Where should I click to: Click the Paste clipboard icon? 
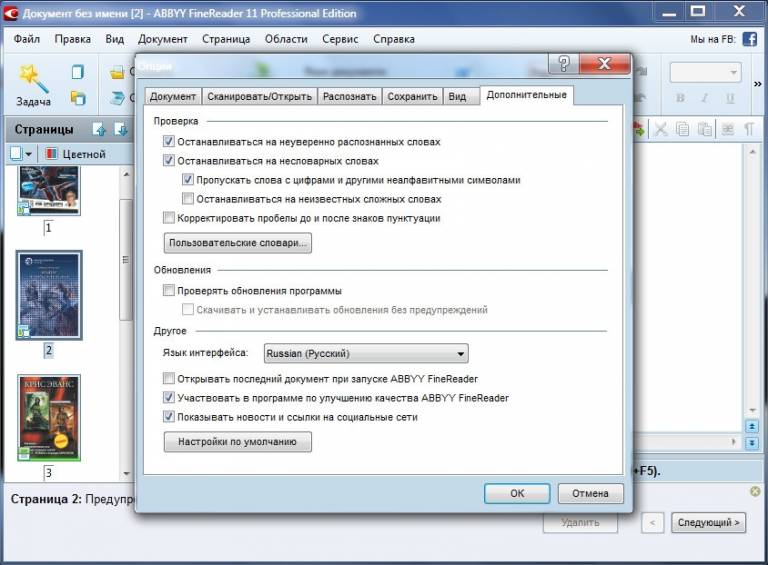pyautogui.click(x=704, y=129)
